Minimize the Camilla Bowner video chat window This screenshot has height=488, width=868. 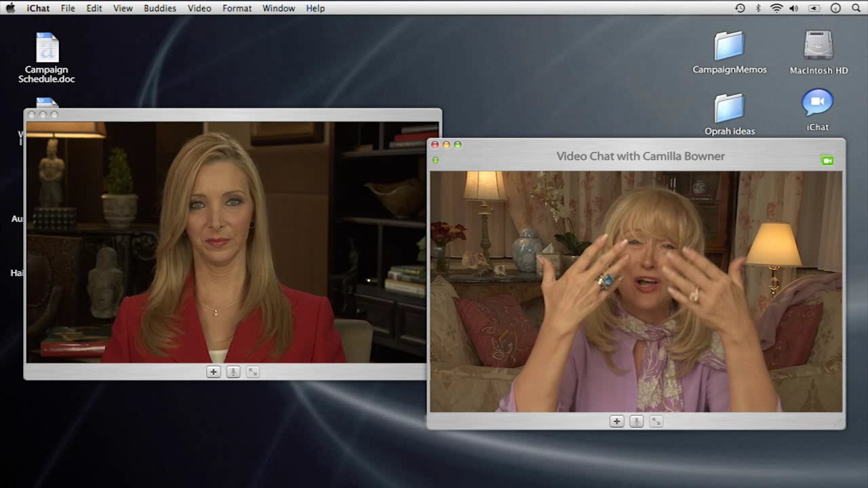446,144
